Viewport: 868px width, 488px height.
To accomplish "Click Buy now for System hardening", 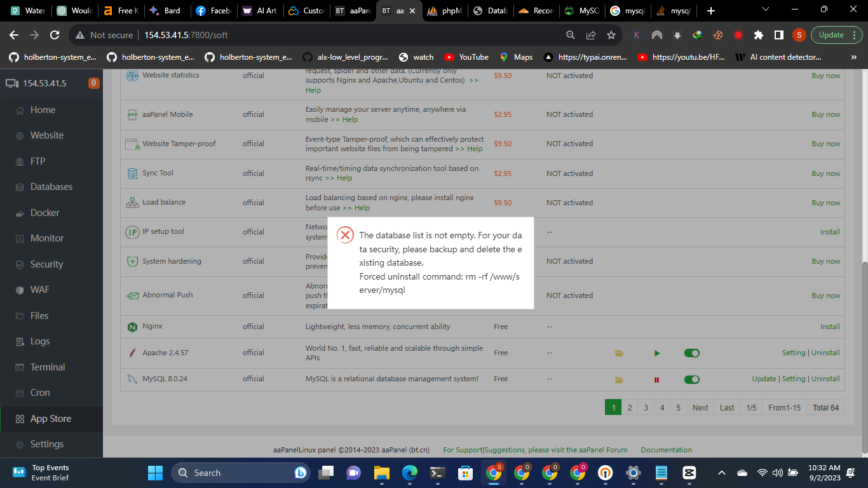I will [x=825, y=261].
